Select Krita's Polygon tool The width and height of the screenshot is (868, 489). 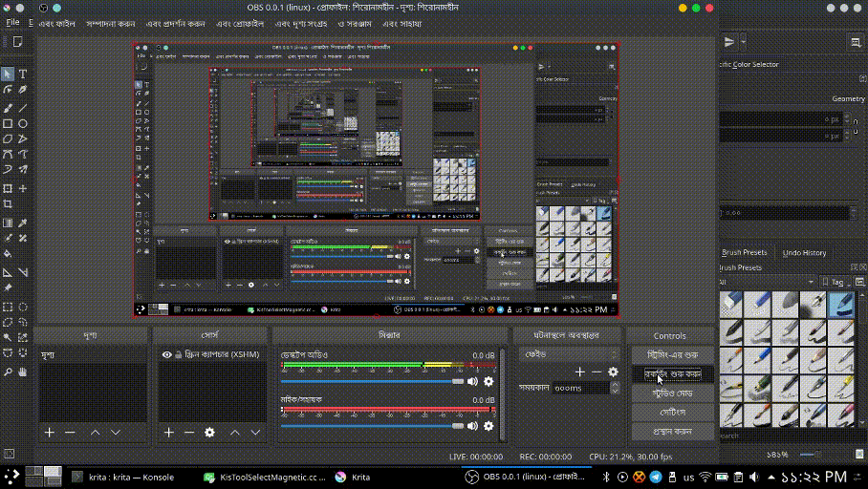tap(8, 138)
